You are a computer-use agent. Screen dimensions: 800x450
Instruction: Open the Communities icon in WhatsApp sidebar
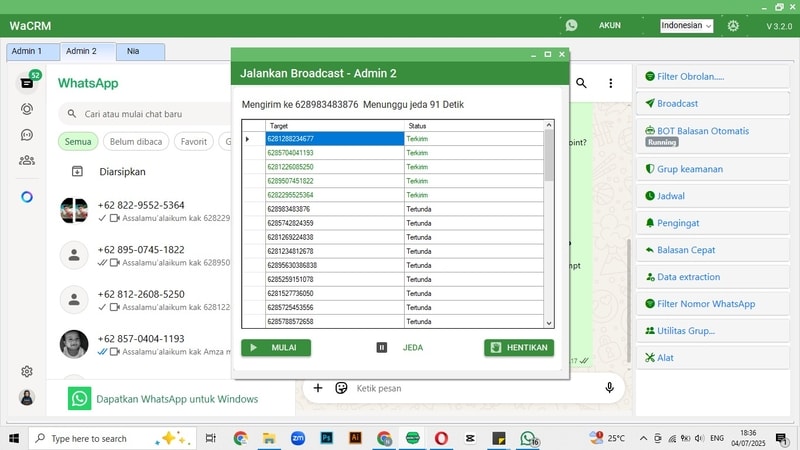27,160
